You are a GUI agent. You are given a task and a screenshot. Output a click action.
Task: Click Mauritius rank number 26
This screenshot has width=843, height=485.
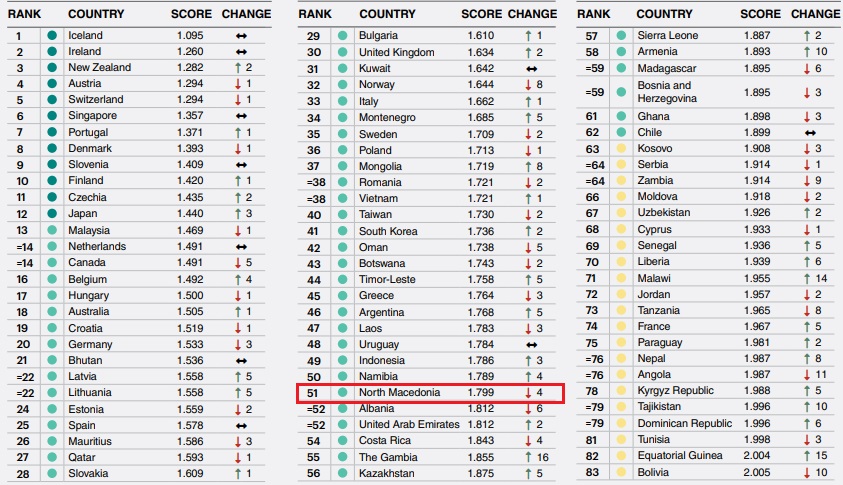coord(23,441)
